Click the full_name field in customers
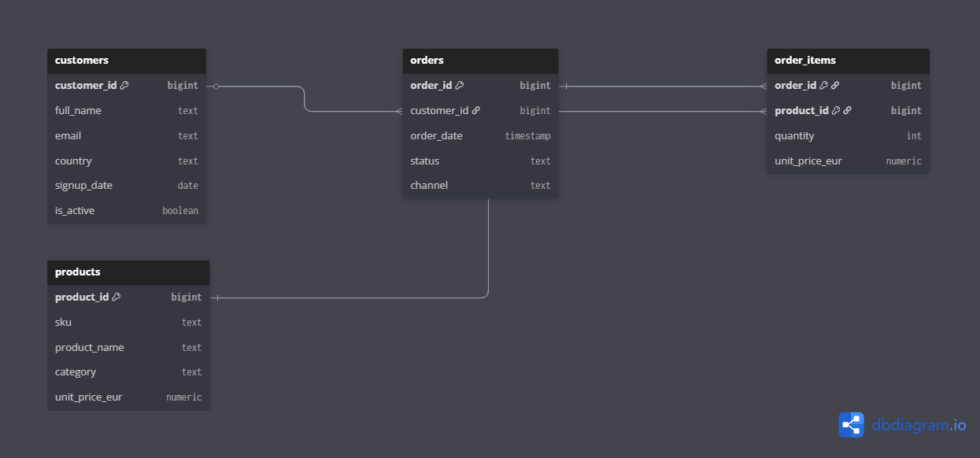The width and height of the screenshot is (980, 458). [127, 110]
